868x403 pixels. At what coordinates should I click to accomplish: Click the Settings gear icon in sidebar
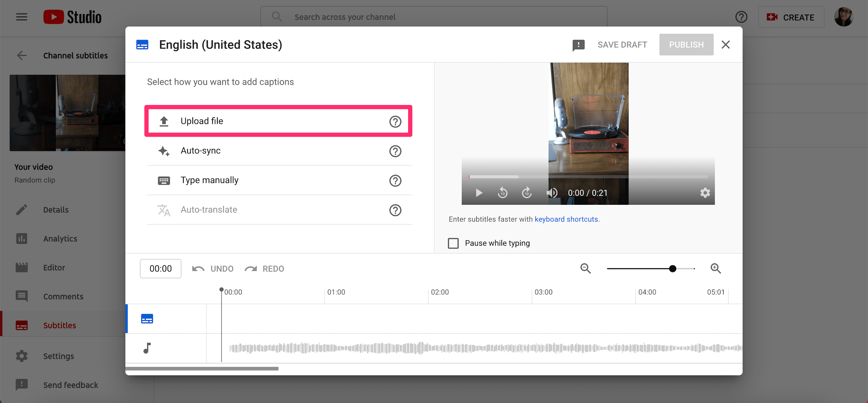tap(22, 356)
